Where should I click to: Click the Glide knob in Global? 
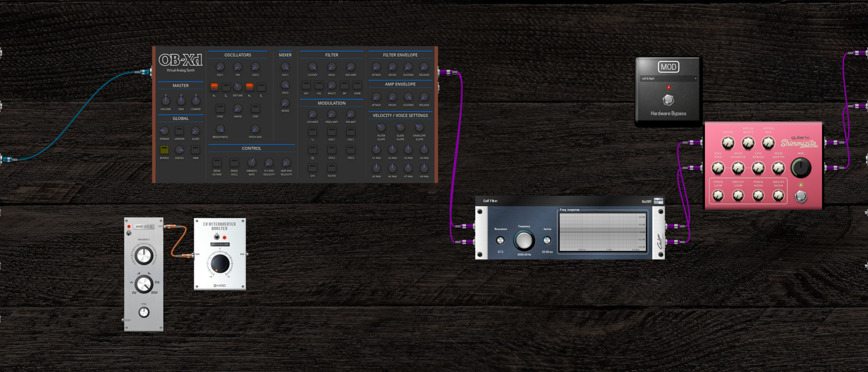[x=196, y=131]
